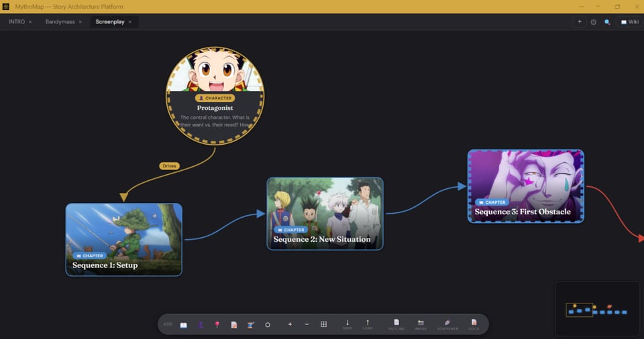The height and width of the screenshot is (339, 644).
Task: Click the CHAPTER badge on Sequence 2
Action: (290, 230)
